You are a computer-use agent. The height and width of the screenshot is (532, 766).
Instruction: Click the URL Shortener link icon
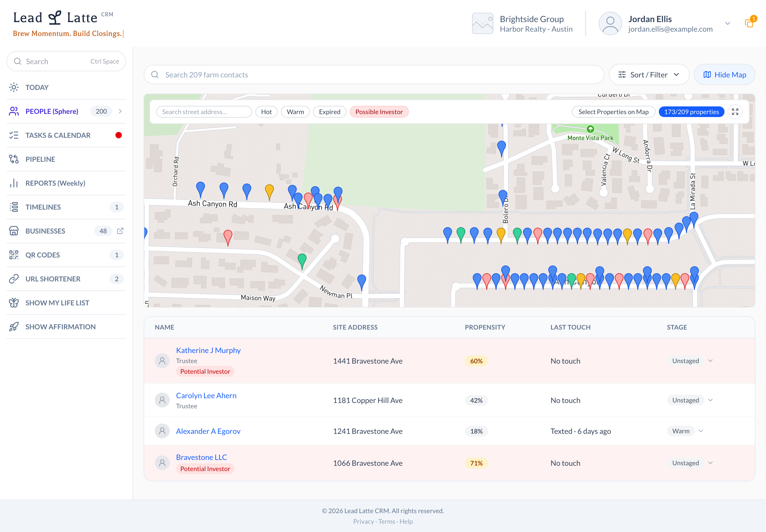click(14, 279)
